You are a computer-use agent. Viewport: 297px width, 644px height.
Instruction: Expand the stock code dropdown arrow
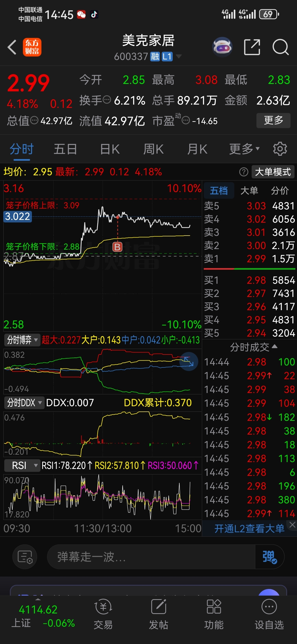pyautogui.click(x=179, y=56)
